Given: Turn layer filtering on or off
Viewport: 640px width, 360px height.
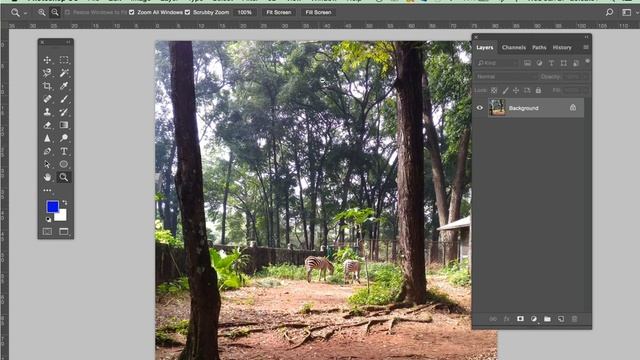Looking at the screenshot, I should pyautogui.click(x=587, y=61).
